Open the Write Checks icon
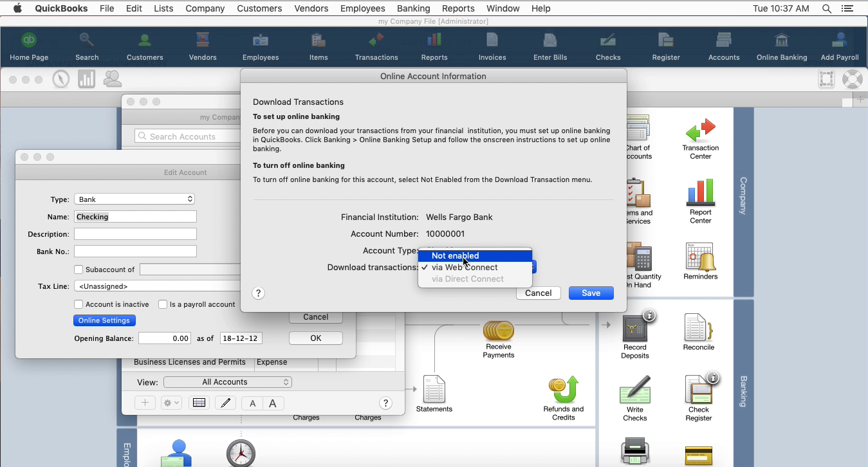The width and height of the screenshot is (868, 467). pyautogui.click(x=634, y=399)
